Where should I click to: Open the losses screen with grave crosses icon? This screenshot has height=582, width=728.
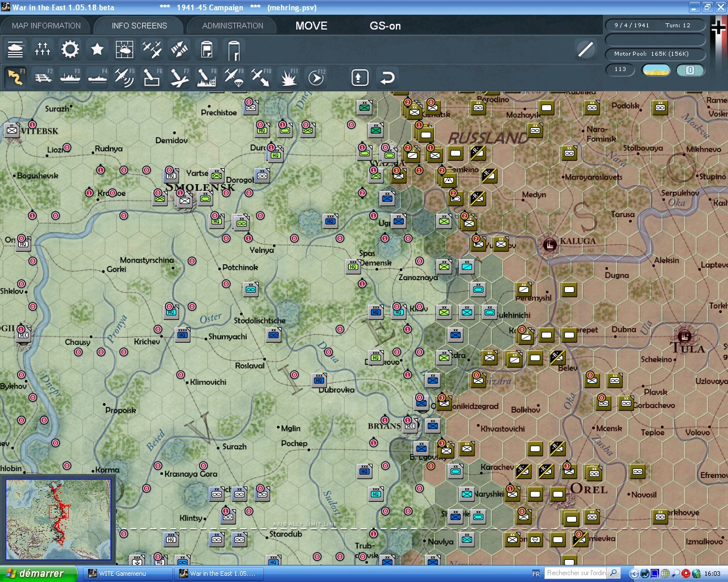[43, 49]
